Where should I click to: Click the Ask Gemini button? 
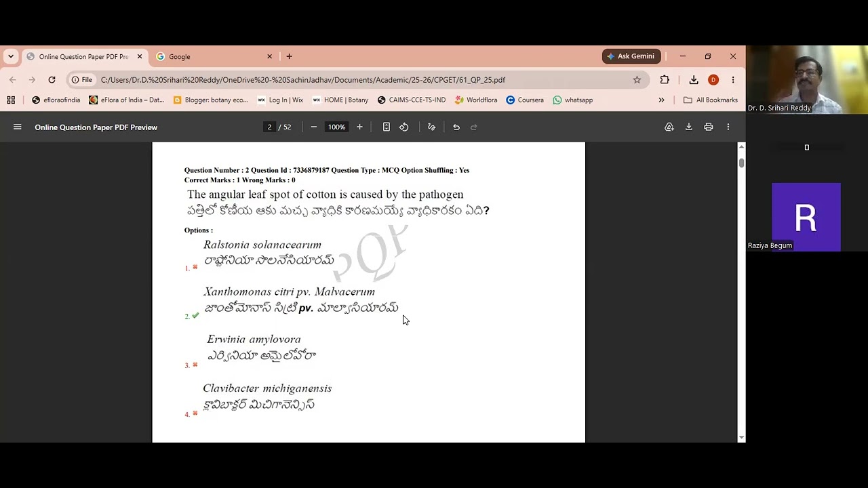[x=631, y=56]
